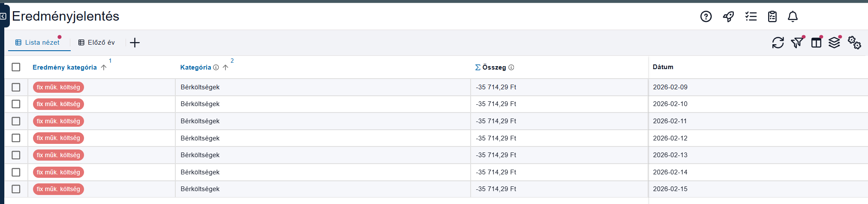Check the row dated 2026-02-12 checkbox
The image size is (868, 204).
coord(16,138)
